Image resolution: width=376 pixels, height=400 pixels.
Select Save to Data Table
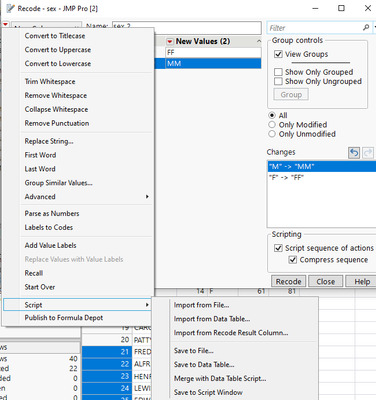(x=204, y=365)
